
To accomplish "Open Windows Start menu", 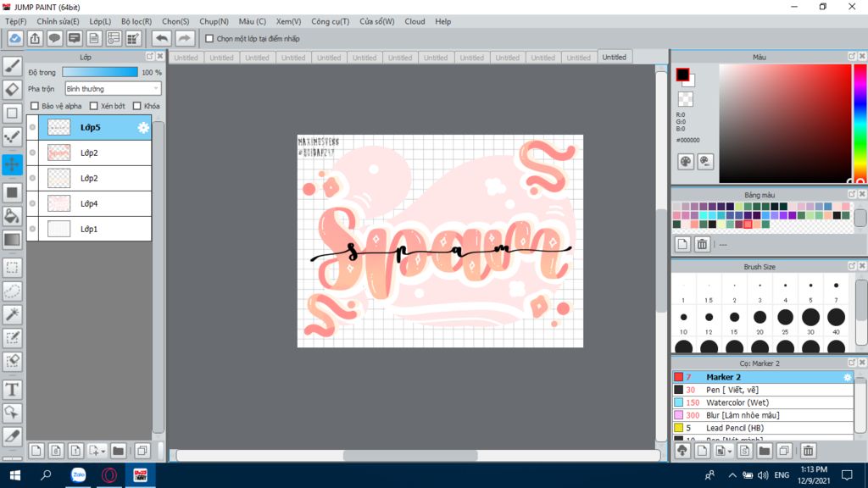I will pyautogui.click(x=15, y=475).
